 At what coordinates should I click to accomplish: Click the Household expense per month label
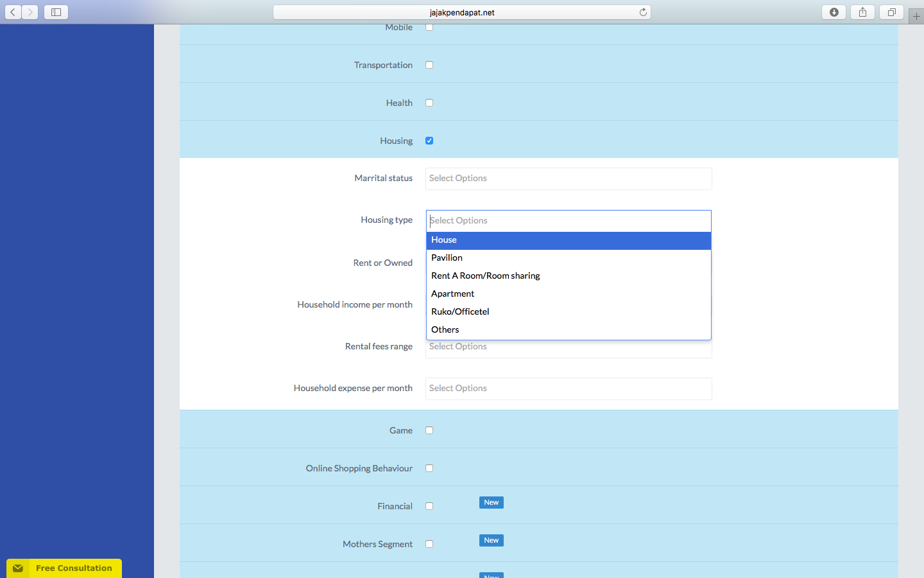click(353, 388)
